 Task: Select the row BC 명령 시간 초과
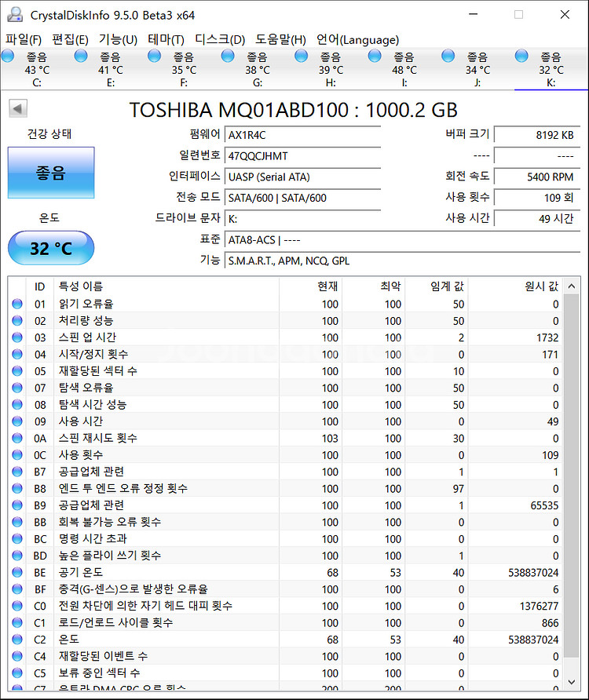click(286, 539)
